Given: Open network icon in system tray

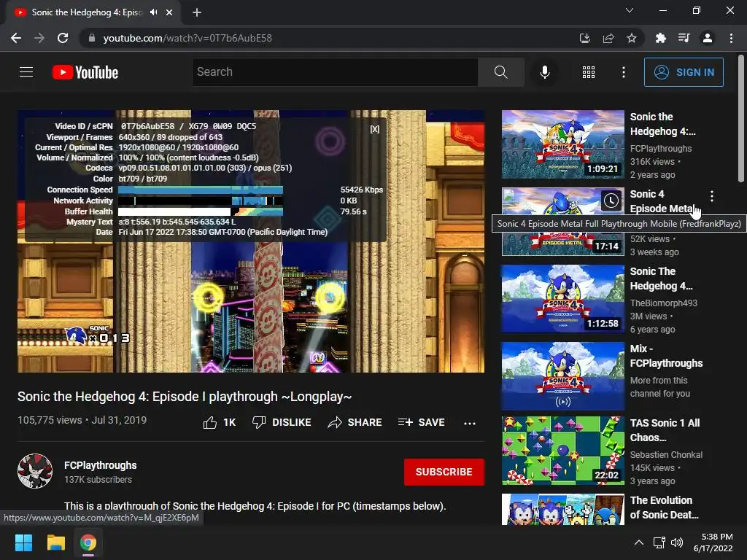Looking at the screenshot, I should [659, 542].
